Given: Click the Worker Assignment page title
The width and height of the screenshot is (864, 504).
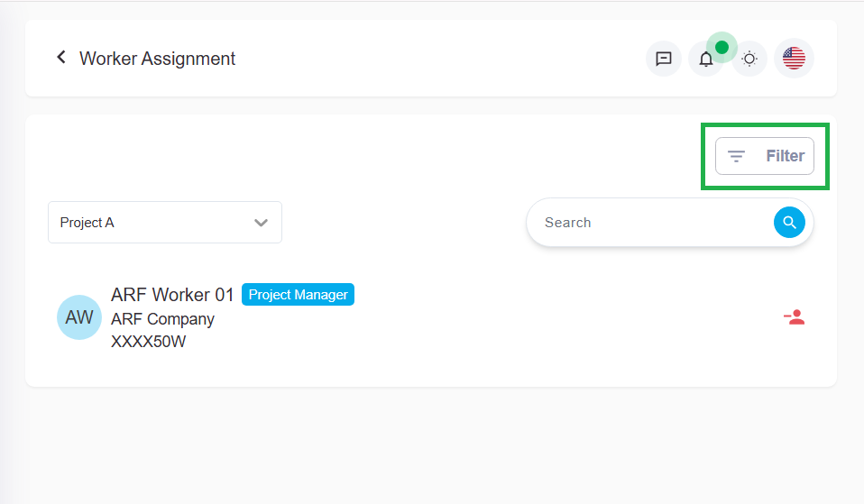Looking at the screenshot, I should pos(157,59).
